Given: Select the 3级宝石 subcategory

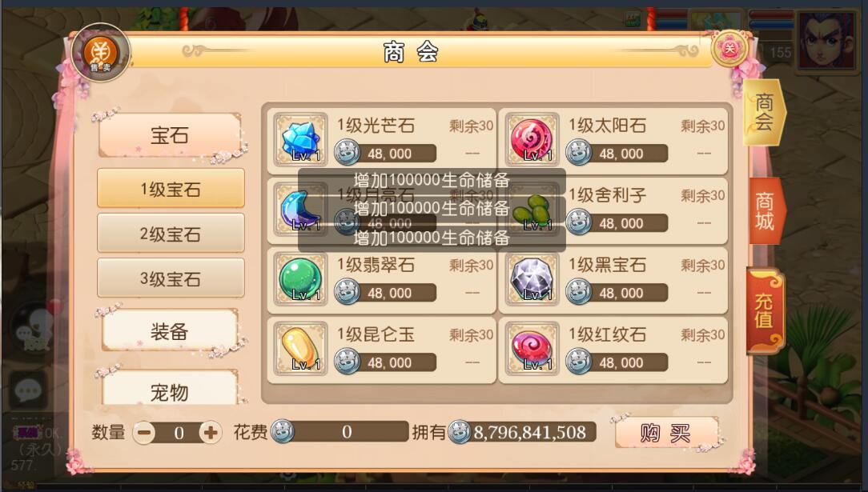Looking at the screenshot, I should pos(171,278).
